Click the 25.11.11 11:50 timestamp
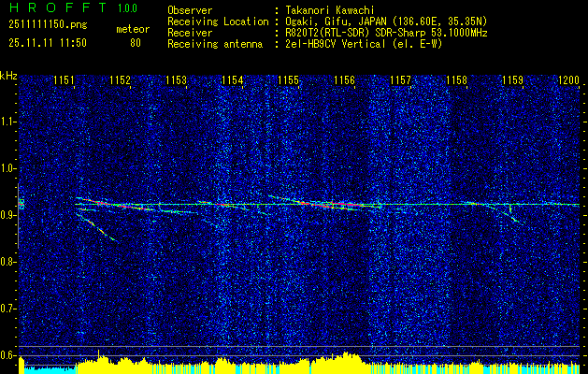Viewport: 588px width, 374px height. tap(47, 43)
